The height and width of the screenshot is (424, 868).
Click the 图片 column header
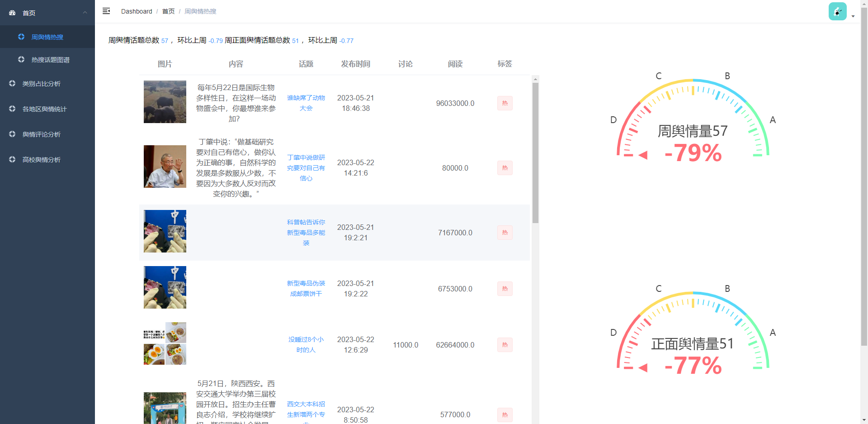pos(165,64)
